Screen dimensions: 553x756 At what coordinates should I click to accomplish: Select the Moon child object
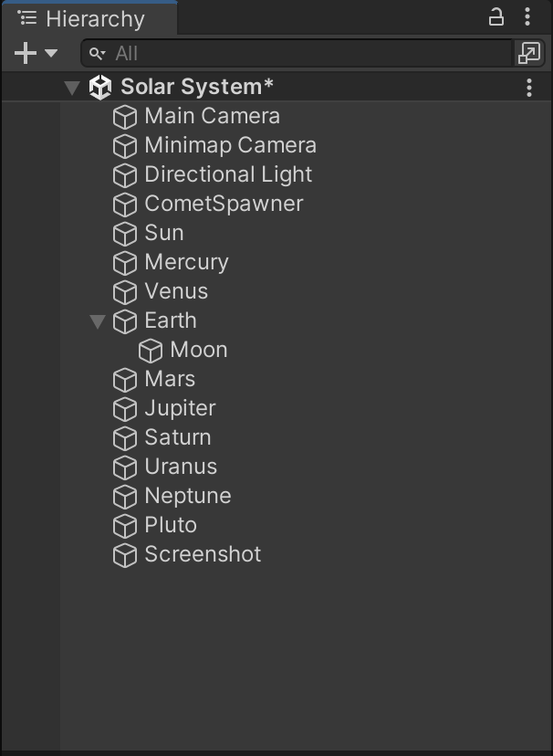tap(276, 350)
